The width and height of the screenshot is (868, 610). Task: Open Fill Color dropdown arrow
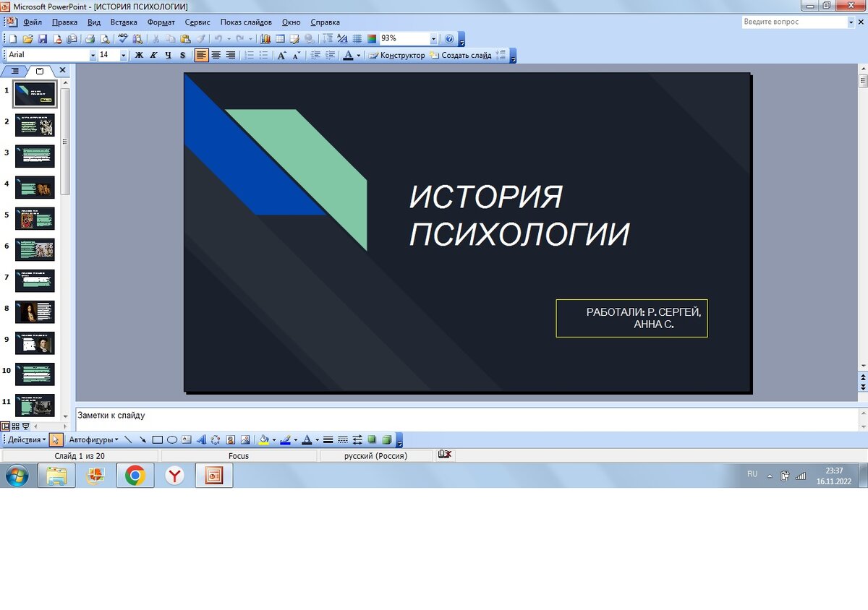click(274, 439)
